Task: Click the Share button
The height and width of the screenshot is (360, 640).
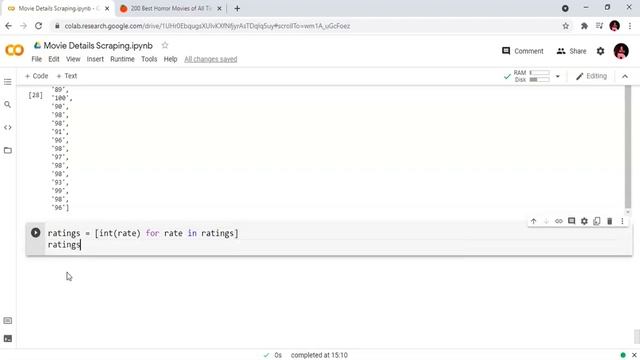Action: point(571,51)
